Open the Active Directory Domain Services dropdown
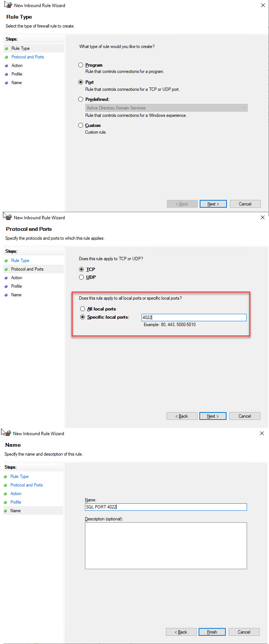 point(166,108)
